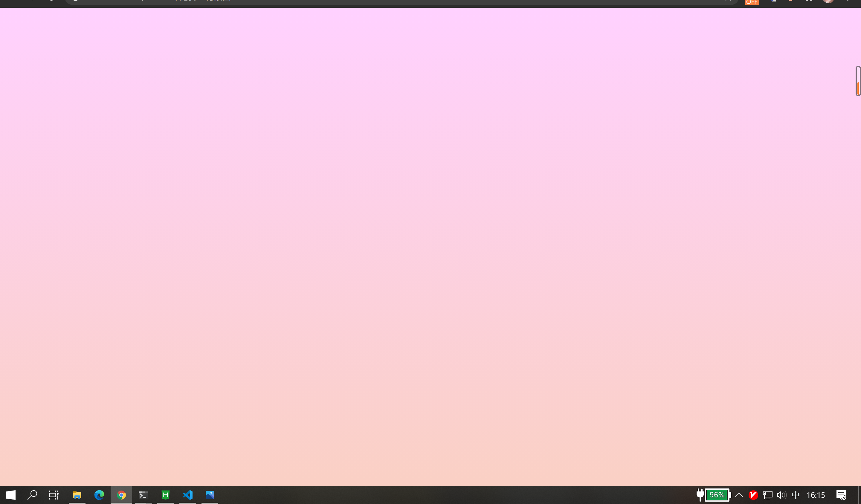Switch to Visual Studio Code

(x=187, y=495)
